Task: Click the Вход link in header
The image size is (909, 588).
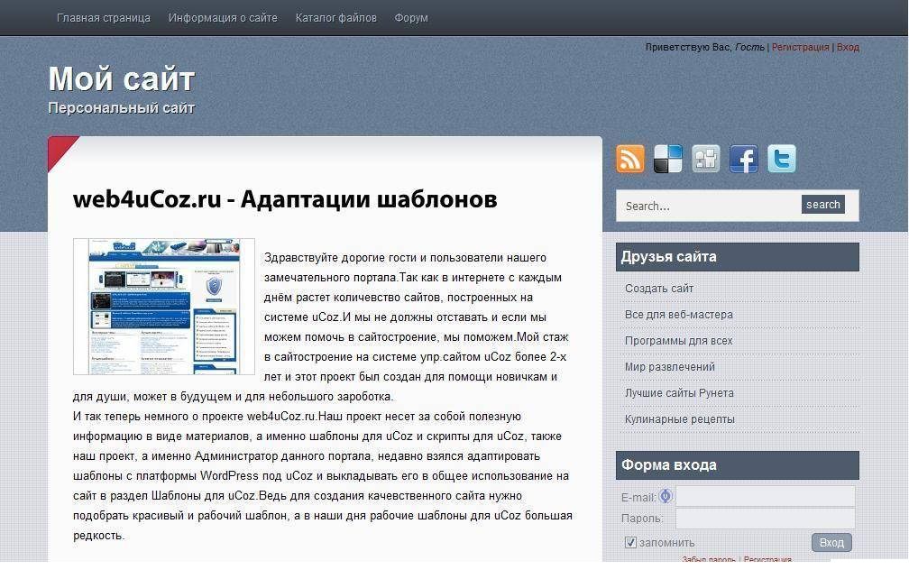Action: click(848, 47)
